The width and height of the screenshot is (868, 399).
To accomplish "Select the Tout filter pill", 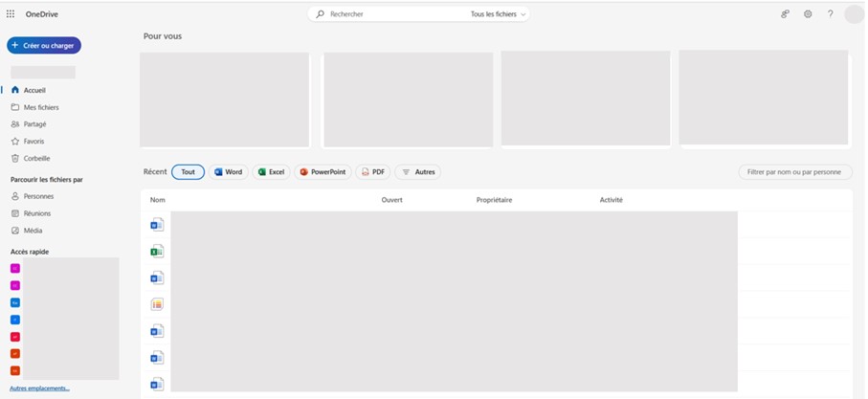I will coord(188,172).
